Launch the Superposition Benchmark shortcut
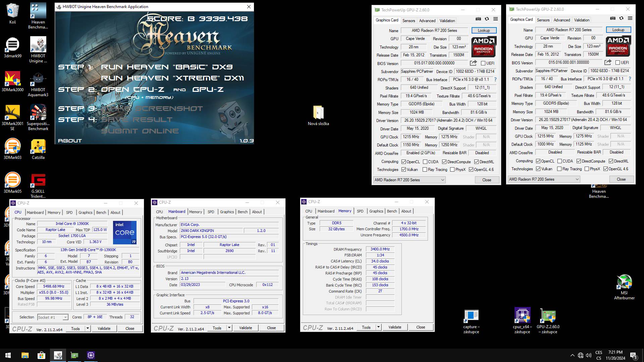Screen dimensions: 644x362 pos(38,117)
